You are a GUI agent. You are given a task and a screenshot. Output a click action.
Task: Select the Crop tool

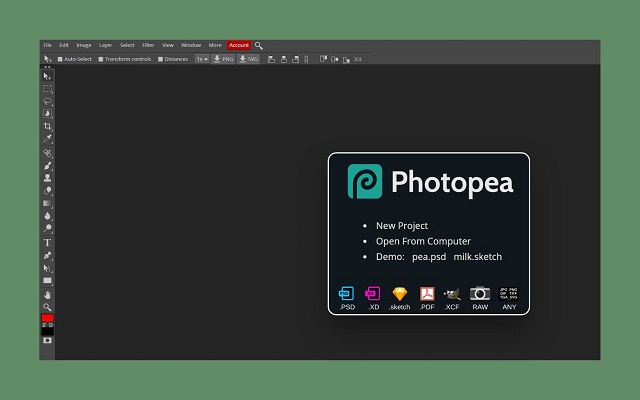click(47, 126)
